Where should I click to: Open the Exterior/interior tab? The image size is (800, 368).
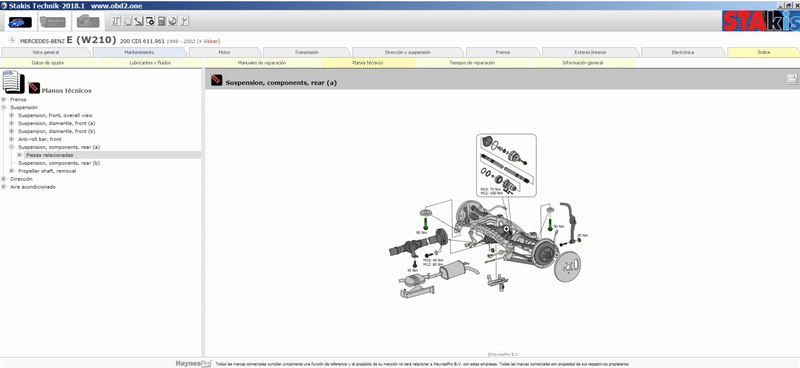click(x=590, y=52)
